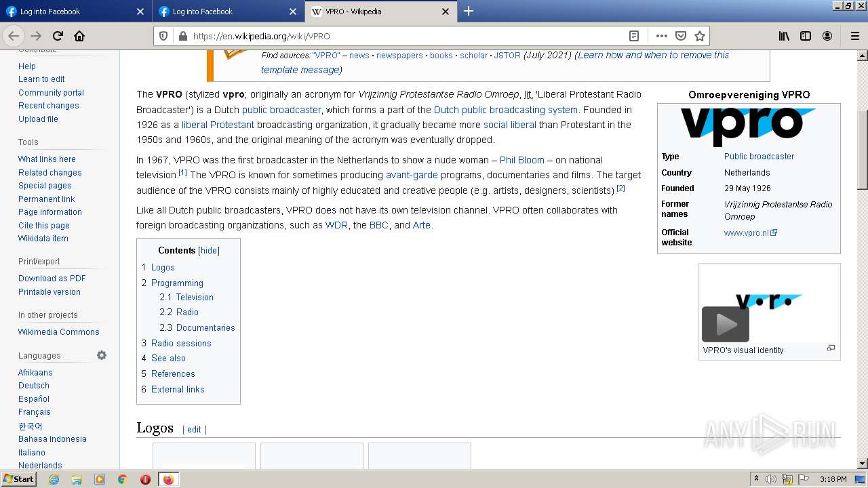Go back with the browser back arrow
Screen dimensions: 868x488
point(14,36)
